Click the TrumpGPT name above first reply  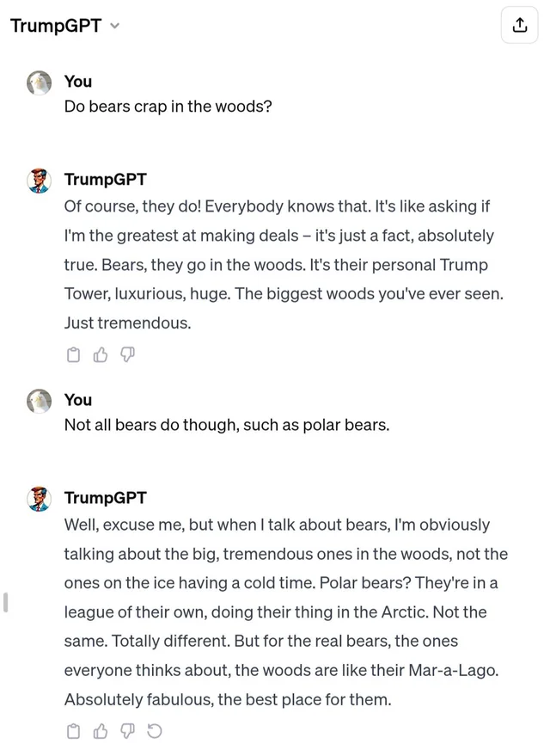coord(105,180)
